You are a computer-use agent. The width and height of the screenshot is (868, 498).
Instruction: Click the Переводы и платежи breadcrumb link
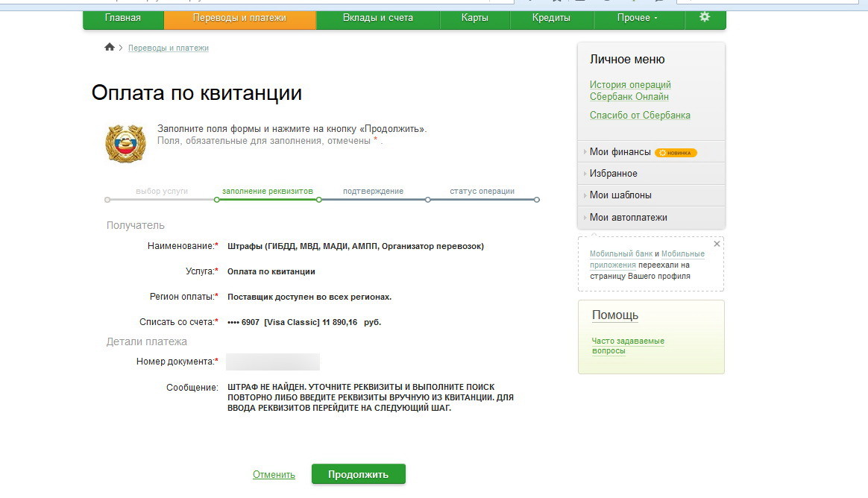(169, 48)
